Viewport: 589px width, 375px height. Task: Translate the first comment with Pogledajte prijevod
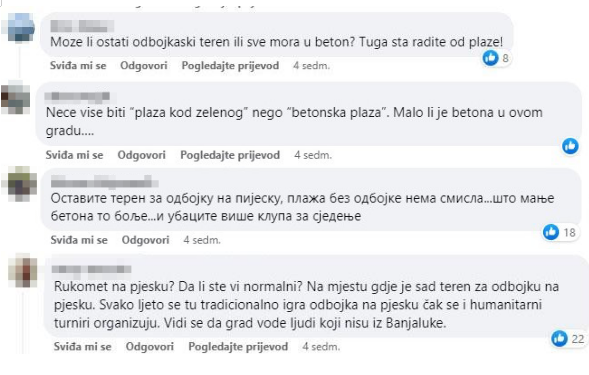[x=230, y=66]
